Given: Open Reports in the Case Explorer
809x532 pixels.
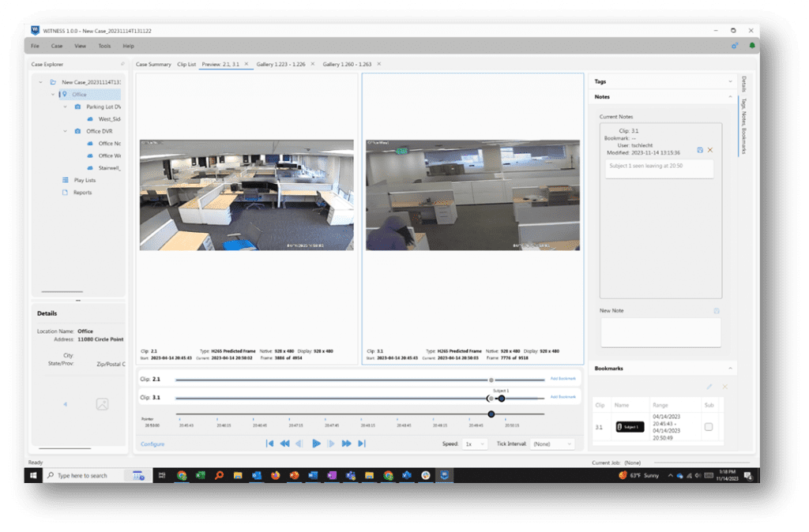Looking at the screenshot, I should pyautogui.click(x=82, y=192).
